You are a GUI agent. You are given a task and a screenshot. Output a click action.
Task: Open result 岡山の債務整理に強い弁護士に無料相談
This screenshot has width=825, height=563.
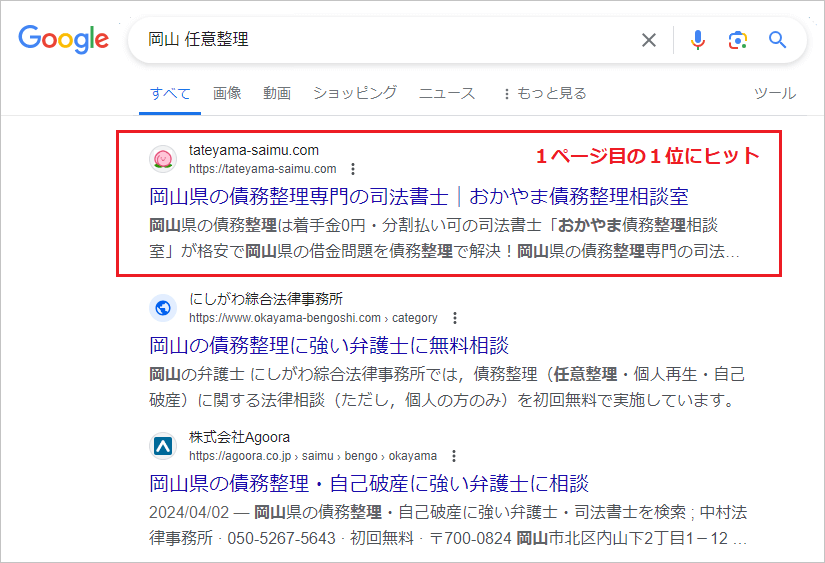click(329, 346)
